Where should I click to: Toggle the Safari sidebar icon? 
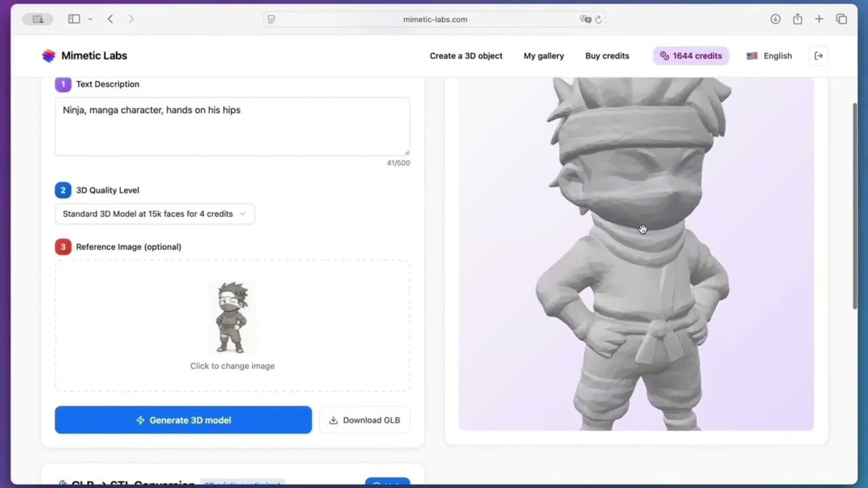point(74,19)
